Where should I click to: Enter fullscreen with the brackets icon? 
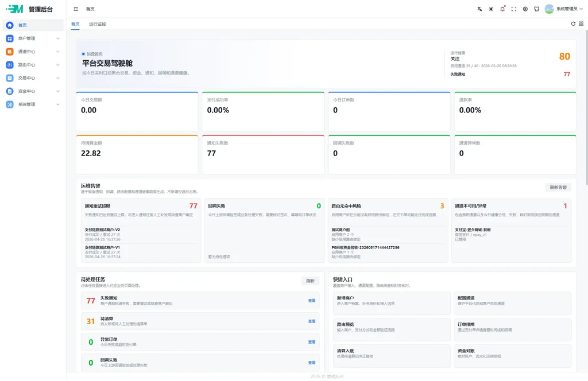tap(514, 9)
